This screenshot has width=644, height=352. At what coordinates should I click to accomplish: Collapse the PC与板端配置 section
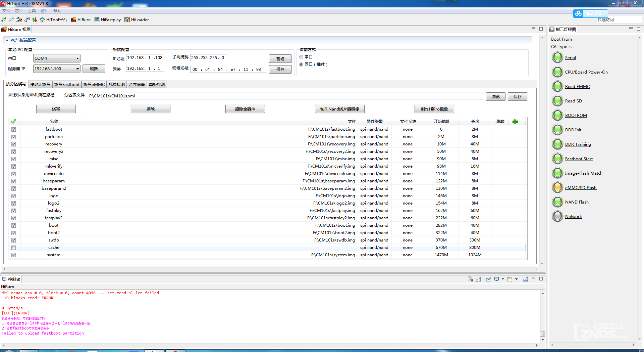coord(7,40)
